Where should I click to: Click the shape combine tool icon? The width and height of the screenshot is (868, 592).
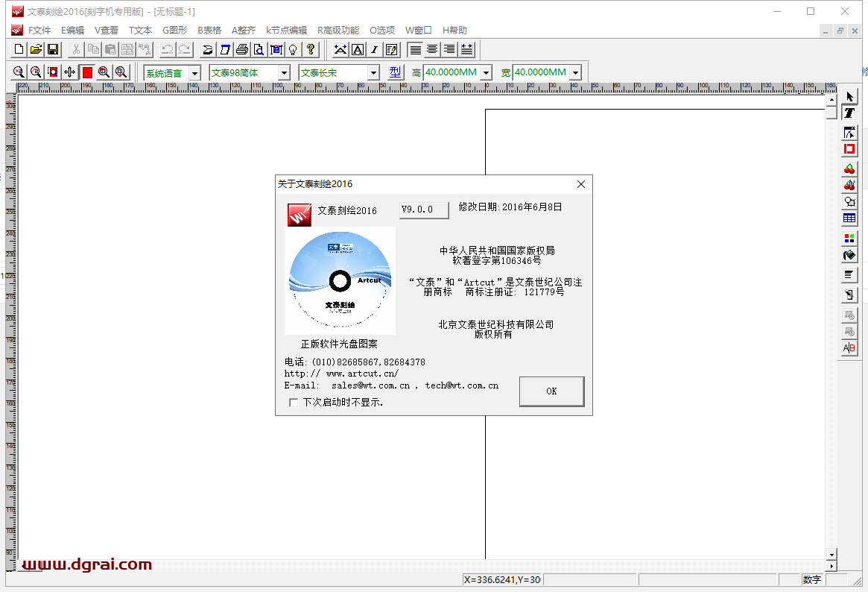(x=849, y=201)
